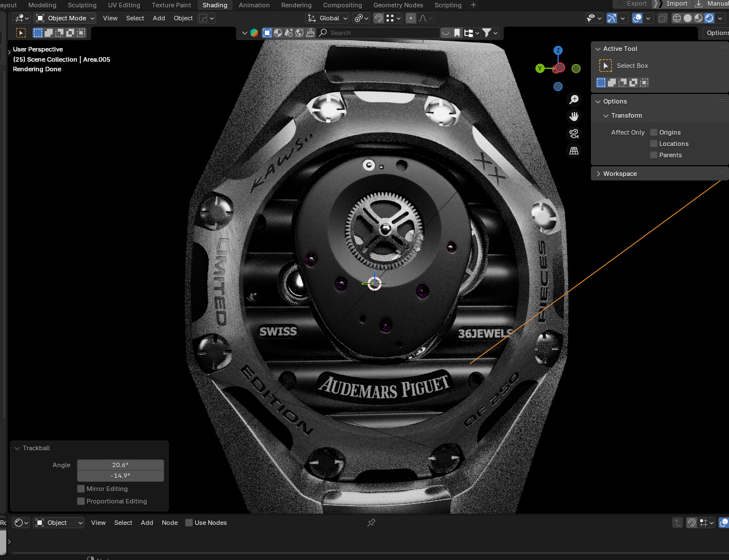Toggle camera view gizmo icon
The width and height of the screenshot is (729, 560).
574,133
